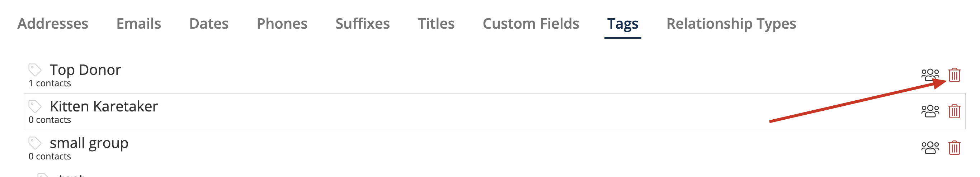The width and height of the screenshot is (980, 177).
Task: Open the Emails tab
Action: coord(138,24)
